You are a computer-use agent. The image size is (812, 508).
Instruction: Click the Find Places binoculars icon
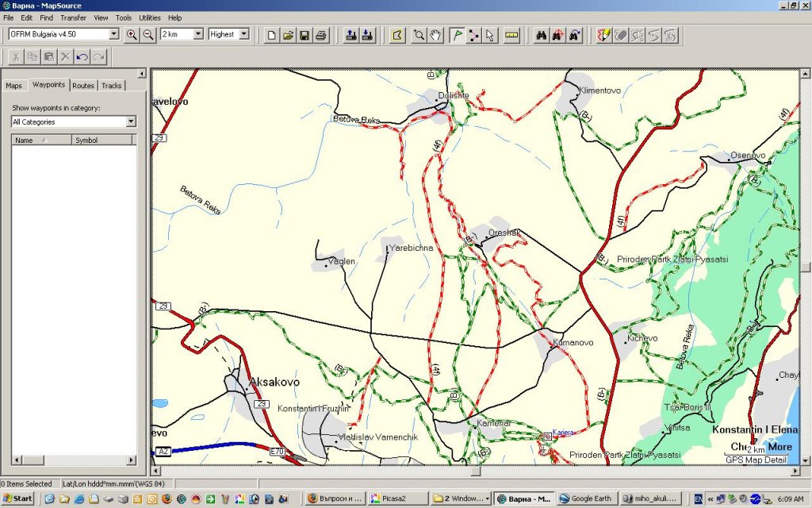(542, 35)
